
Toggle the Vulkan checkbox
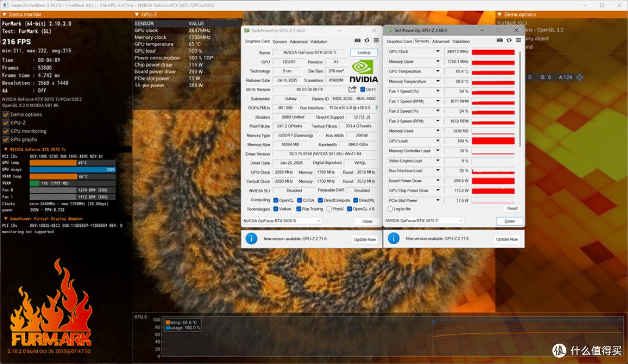pyautogui.click(x=276, y=209)
